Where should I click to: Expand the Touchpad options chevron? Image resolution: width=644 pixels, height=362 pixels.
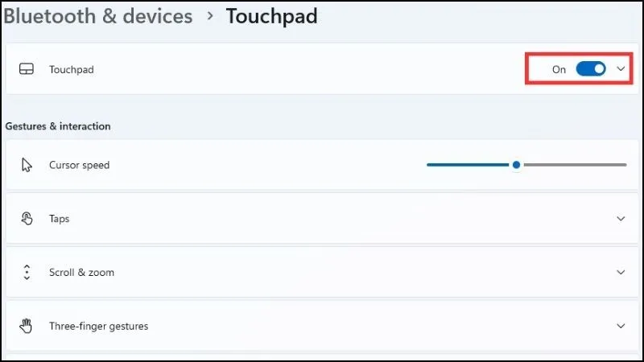(621, 69)
